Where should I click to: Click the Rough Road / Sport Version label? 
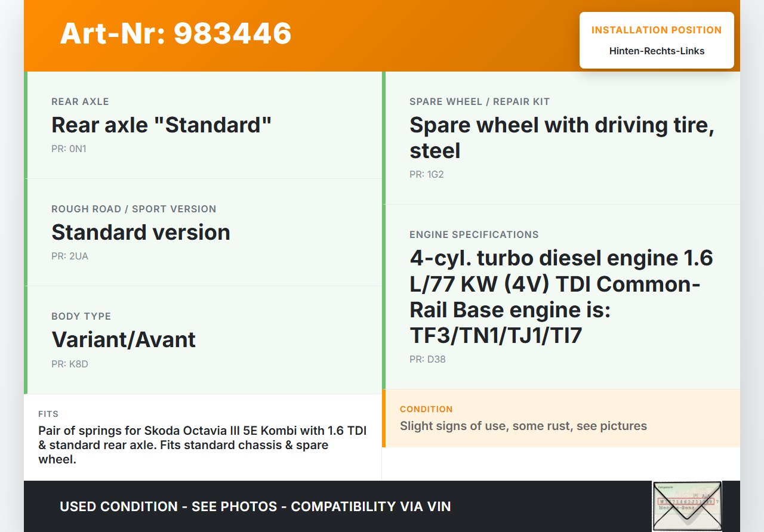[x=134, y=209]
